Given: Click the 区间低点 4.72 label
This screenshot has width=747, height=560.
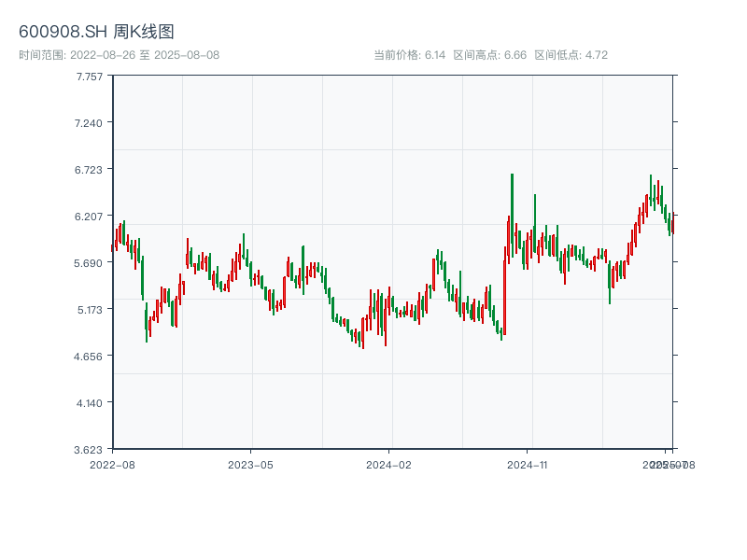Looking at the screenshot, I should coord(571,55).
